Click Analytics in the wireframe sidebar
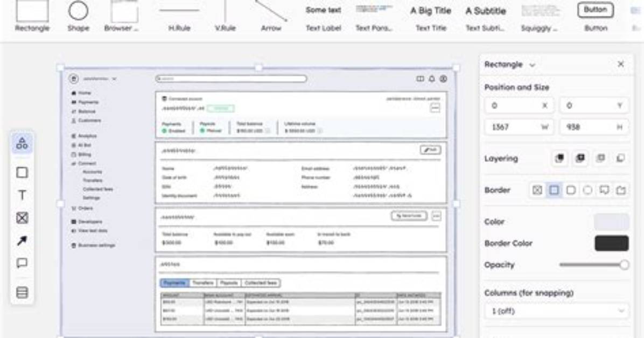This screenshot has height=338, width=644. [84, 136]
